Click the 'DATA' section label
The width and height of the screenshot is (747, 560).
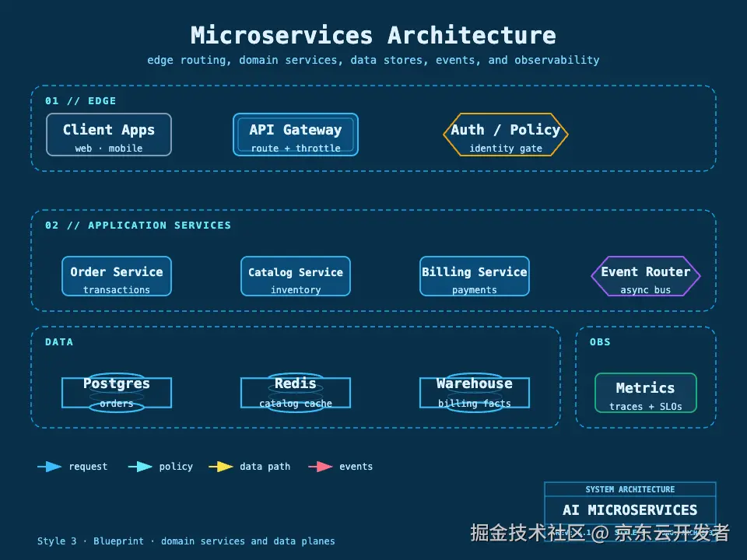(59, 342)
